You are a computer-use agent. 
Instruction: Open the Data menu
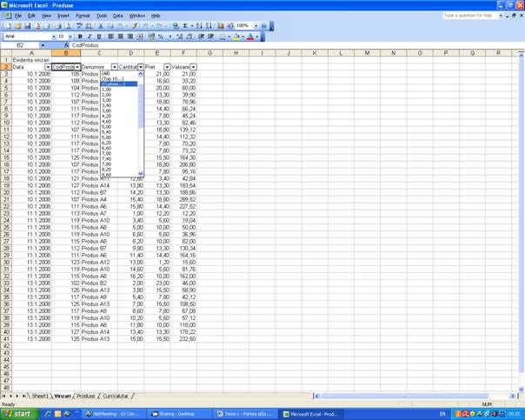click(118, 16)
